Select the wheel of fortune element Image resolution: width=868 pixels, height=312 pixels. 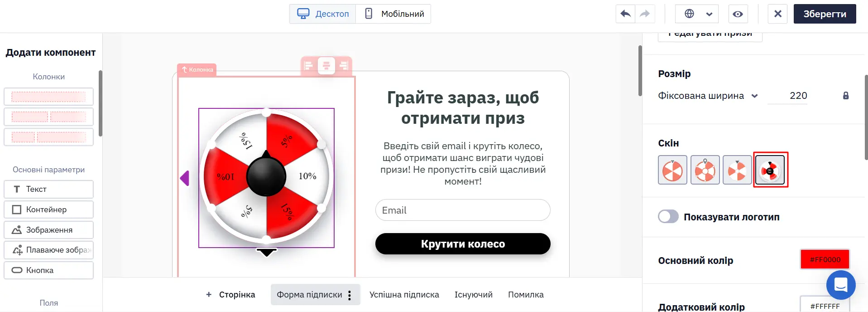266,178
